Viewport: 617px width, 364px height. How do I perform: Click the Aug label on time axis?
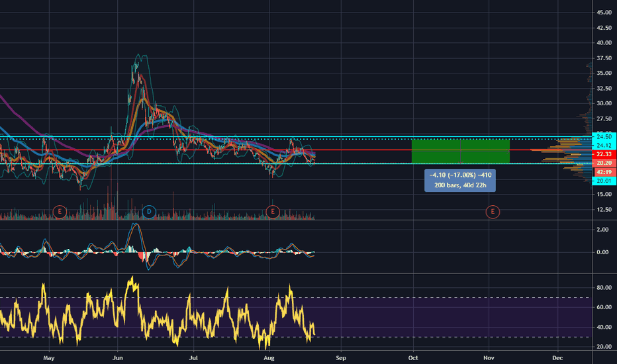[269, 357]
